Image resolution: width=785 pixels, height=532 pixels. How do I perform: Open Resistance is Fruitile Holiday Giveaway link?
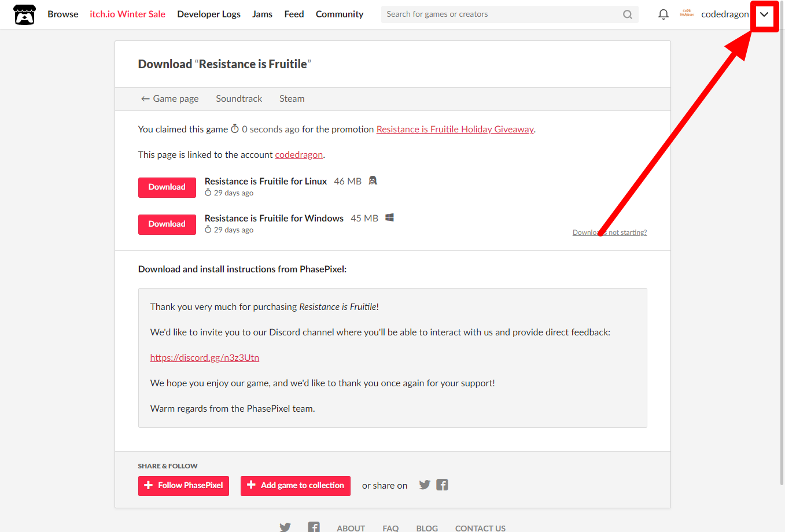(455, 130)
